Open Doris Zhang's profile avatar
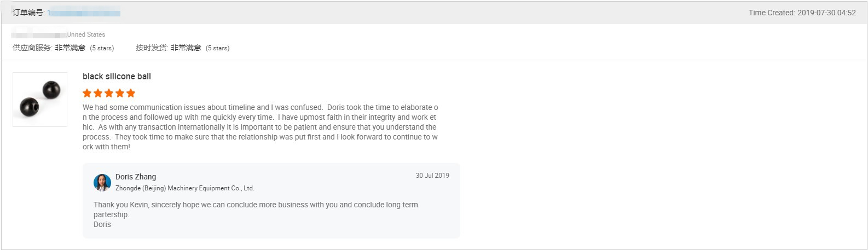Viewport: 868px width, 250px height. tap(102, 183)
